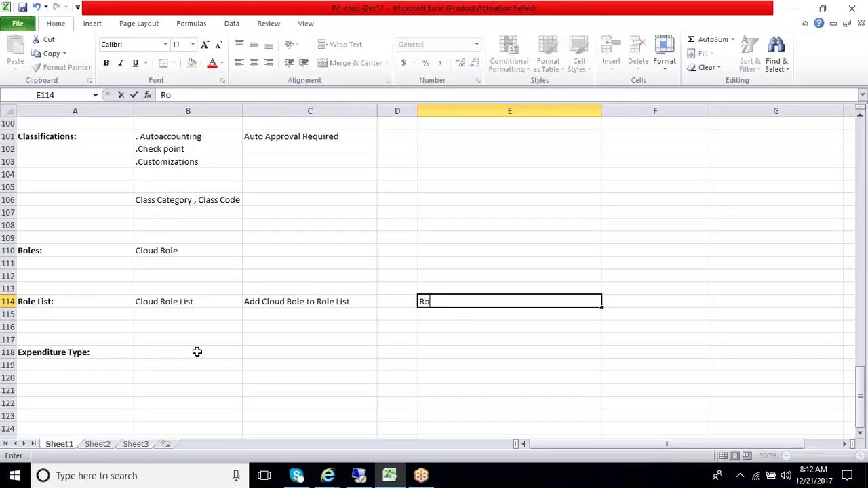868x488 pixels.
Task: Click the Format cells button
Action: pos(665,52)
